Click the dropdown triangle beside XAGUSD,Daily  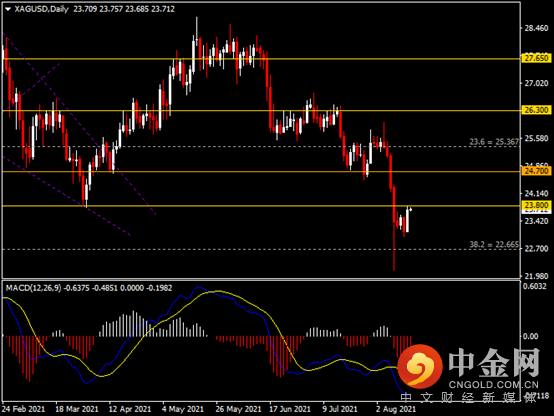(x=8, y=9)
